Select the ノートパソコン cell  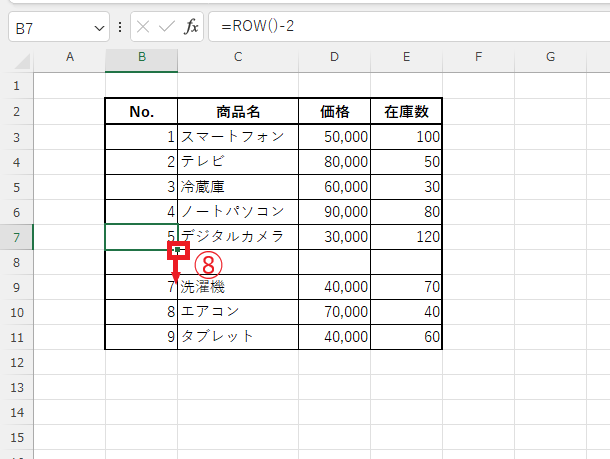[238, 212]
